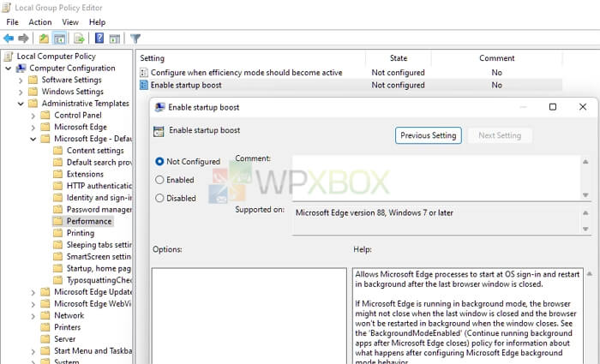Click the Help pane scrollbar up arrow
The image size is (600, 364).
[590, 274]
